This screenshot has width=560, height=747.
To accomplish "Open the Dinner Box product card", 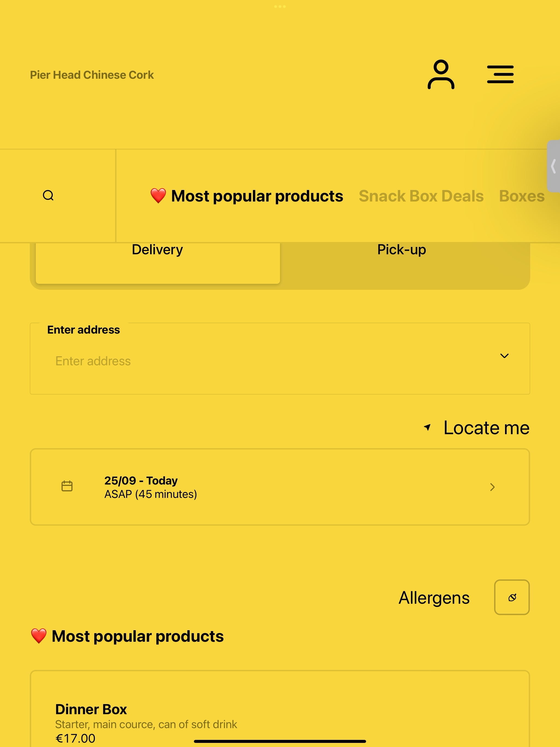I will click(x=280, y=708).
